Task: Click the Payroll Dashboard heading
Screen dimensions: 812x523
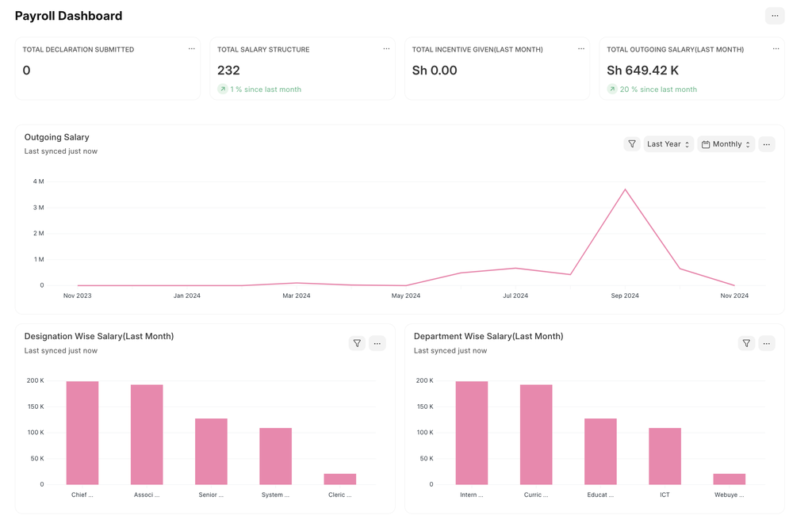Action: click(x=68, y=15)
